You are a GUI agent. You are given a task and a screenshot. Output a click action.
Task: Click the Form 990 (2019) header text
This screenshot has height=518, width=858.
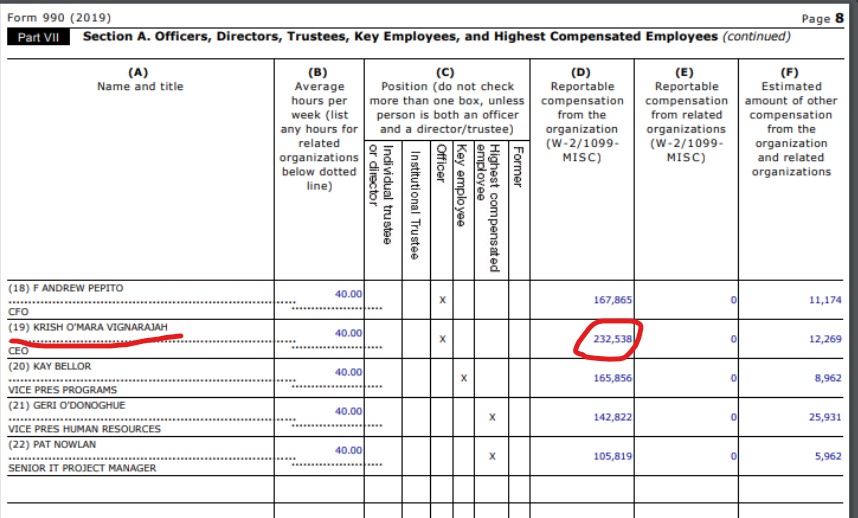tap(59, 18)
